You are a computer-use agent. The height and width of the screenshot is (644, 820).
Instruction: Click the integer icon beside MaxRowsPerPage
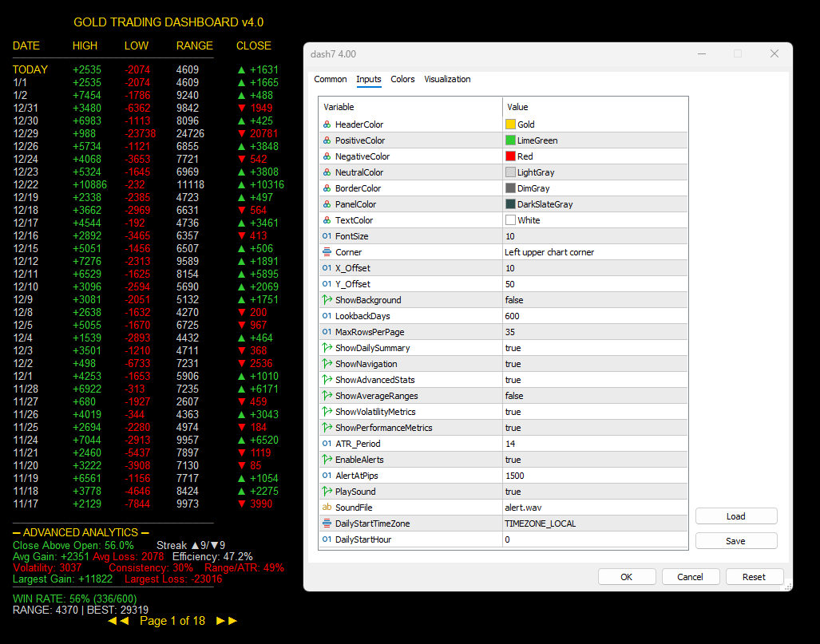click(327, 331)
